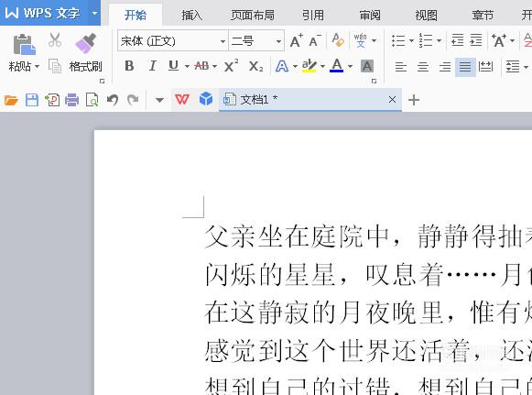Increase font size with A+ icon
The height and width of the screenshot is (395, 532).
click(297, 40)
